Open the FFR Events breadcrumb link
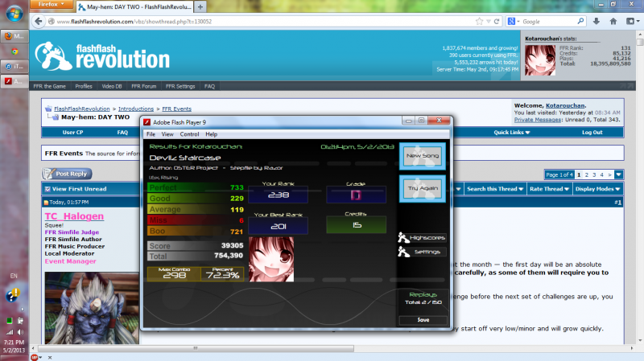Screen dimensions: 644x361 176,109
